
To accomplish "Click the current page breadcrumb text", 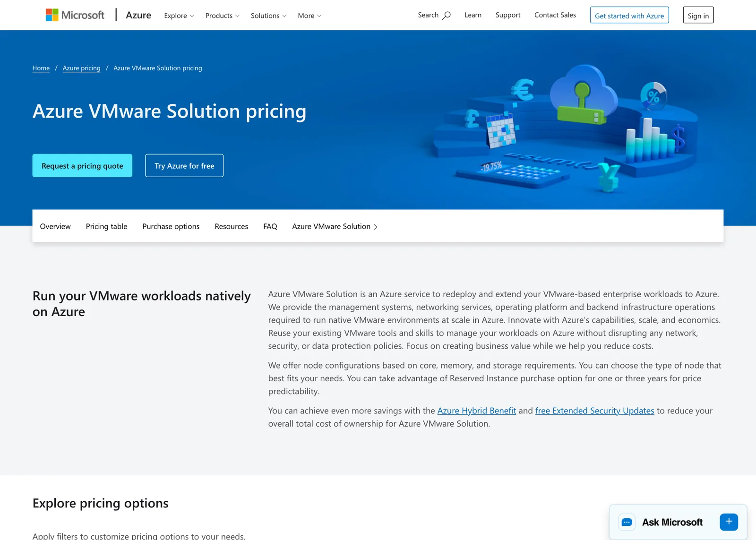I will (158, 68).
